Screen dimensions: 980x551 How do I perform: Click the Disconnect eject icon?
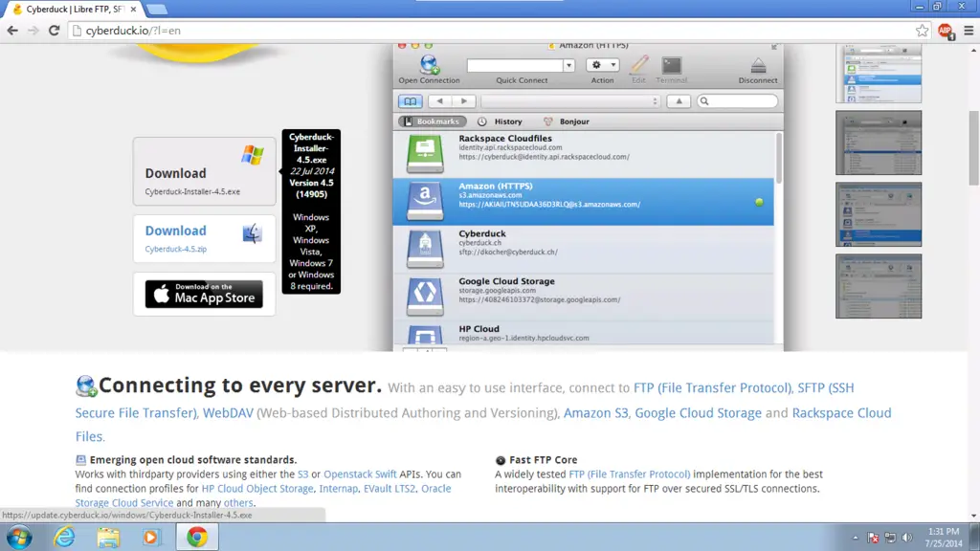(x=758, y=65)
